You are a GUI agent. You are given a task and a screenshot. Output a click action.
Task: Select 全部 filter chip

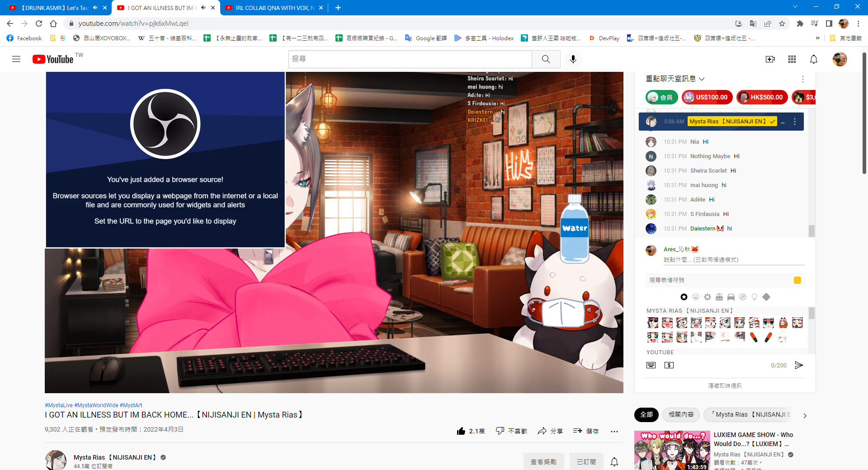[646, 414]
